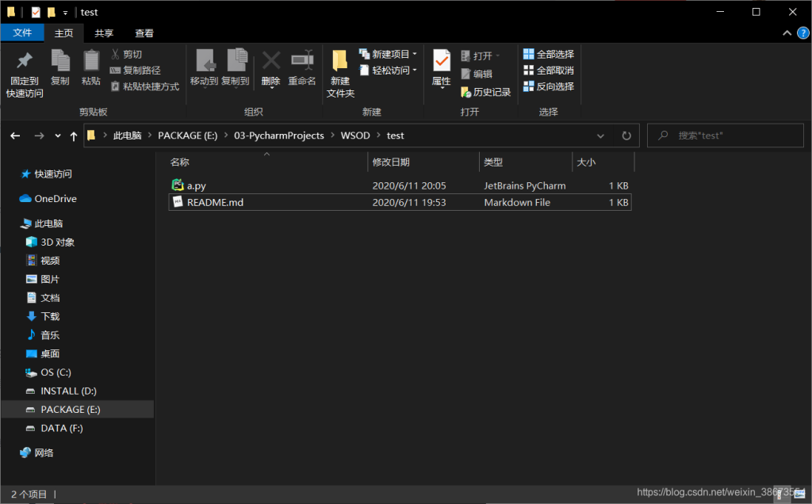Open the address bar history dropdown
The image size is (812, 504).
click(x=605, y=136)
